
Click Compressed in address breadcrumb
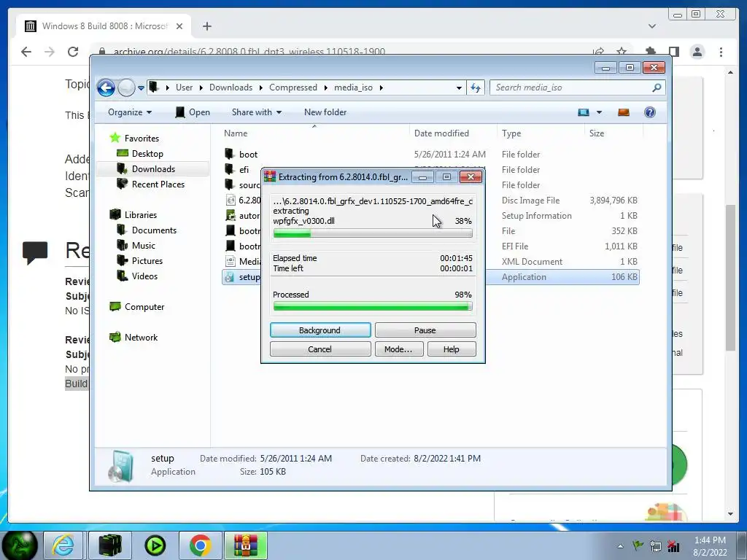[x=293, y=87]
